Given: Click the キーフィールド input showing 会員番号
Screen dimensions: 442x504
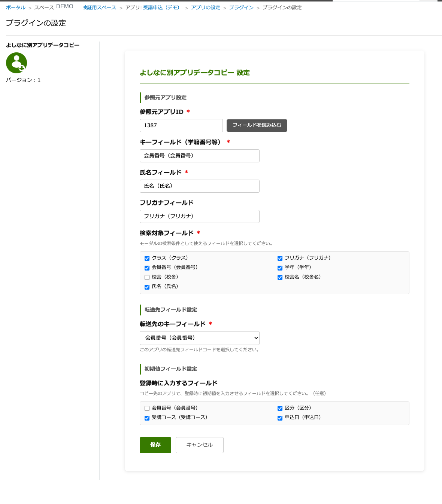Looking at the screenshot, I should [x=200, y=156].
